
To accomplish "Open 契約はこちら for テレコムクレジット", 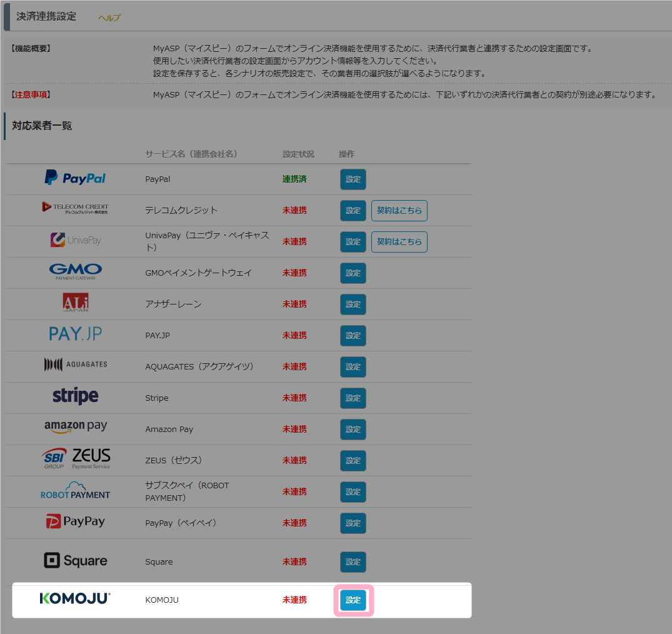I will (x=399, y=211).
